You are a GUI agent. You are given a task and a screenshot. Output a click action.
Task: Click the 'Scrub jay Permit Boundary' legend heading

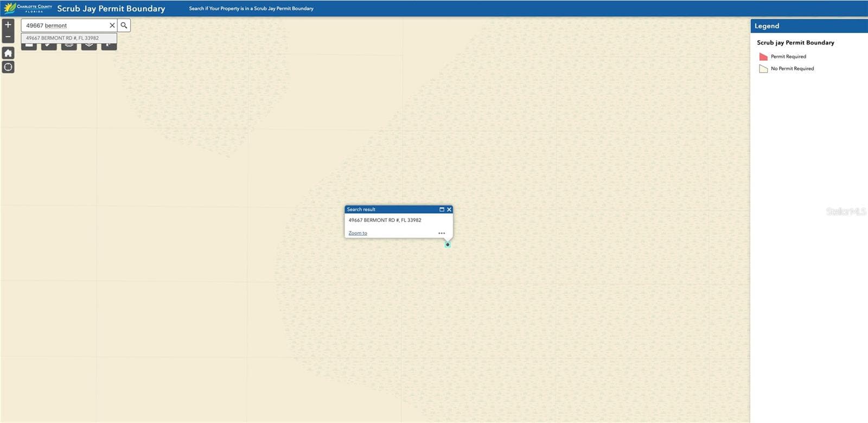pyautogui.click(x=795, y=42)
